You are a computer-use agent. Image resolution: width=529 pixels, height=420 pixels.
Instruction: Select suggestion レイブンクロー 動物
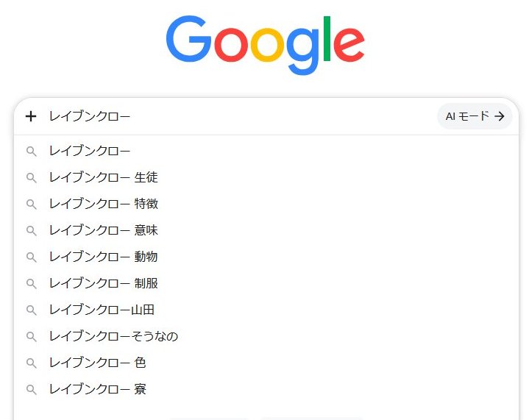pos(266,257)
